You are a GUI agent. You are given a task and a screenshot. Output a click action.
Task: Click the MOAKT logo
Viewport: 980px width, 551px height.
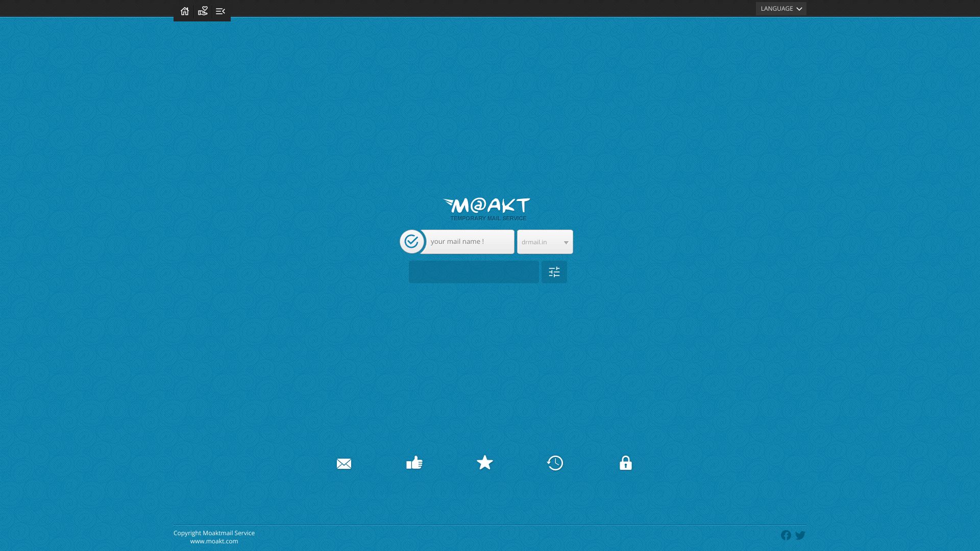pos(487,205)
